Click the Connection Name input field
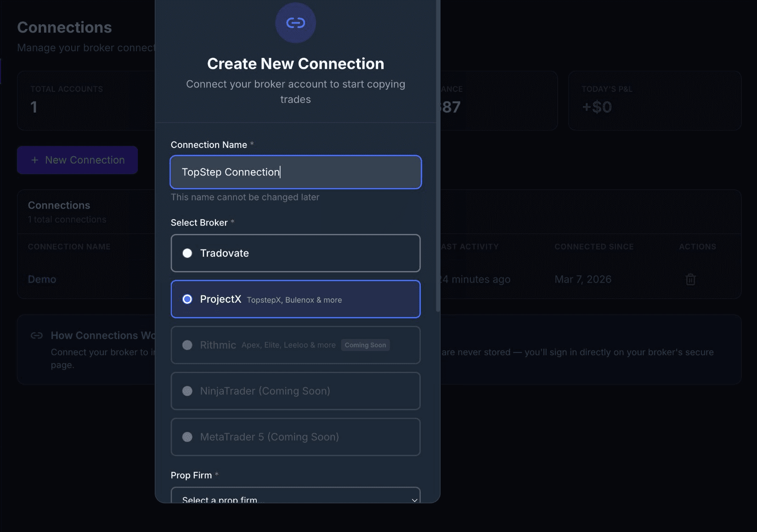 coord(295,172)
